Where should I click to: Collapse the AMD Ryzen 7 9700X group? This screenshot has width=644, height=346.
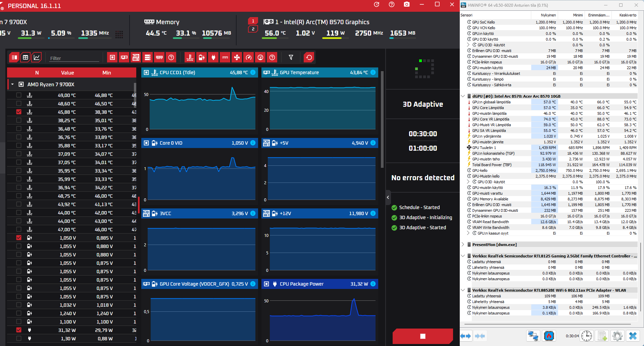pyautogui.click(x=12, y=85)
